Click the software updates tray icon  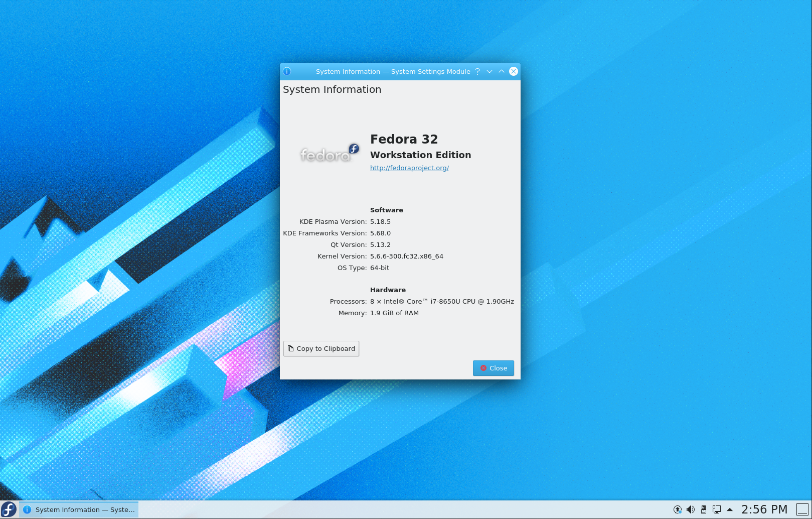tap(678, 509)
